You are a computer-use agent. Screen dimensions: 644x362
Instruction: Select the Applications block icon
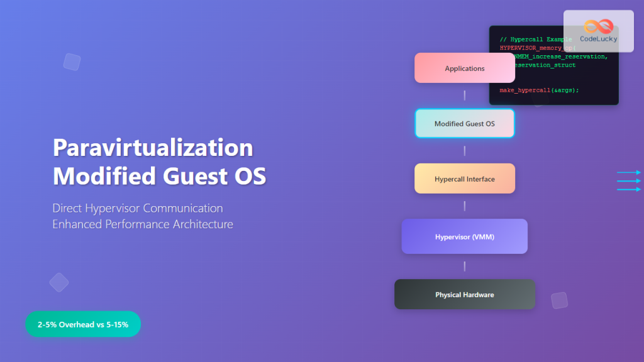point(465,67)
